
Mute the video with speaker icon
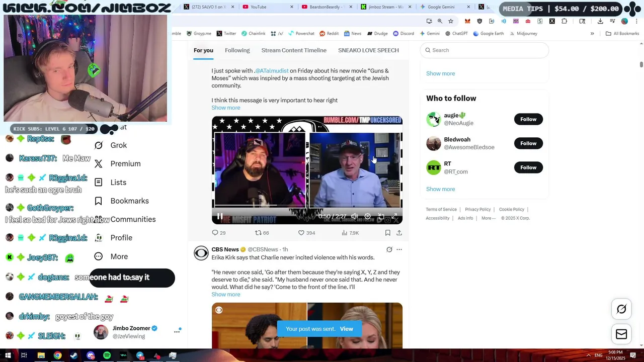pyautogui.click(x=354, y=217)
